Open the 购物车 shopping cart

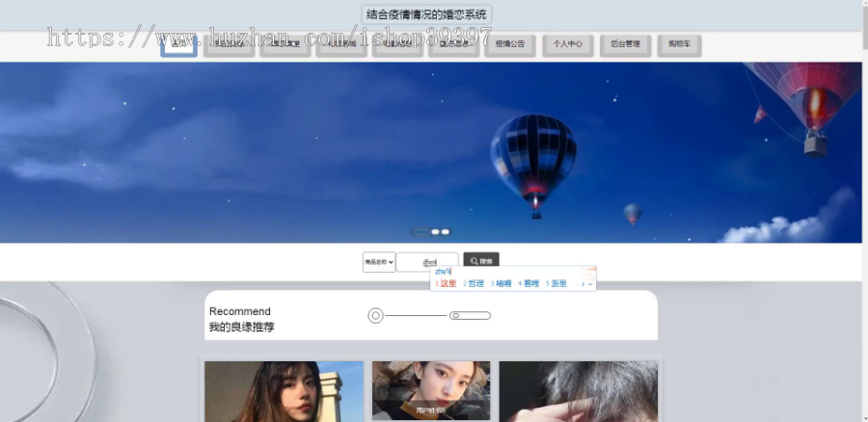[x=679, y=45]
